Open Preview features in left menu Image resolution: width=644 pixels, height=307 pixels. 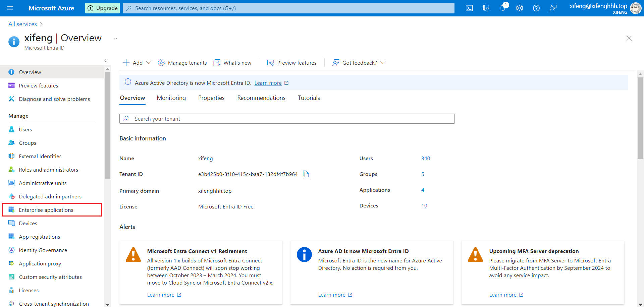(52, 85)
